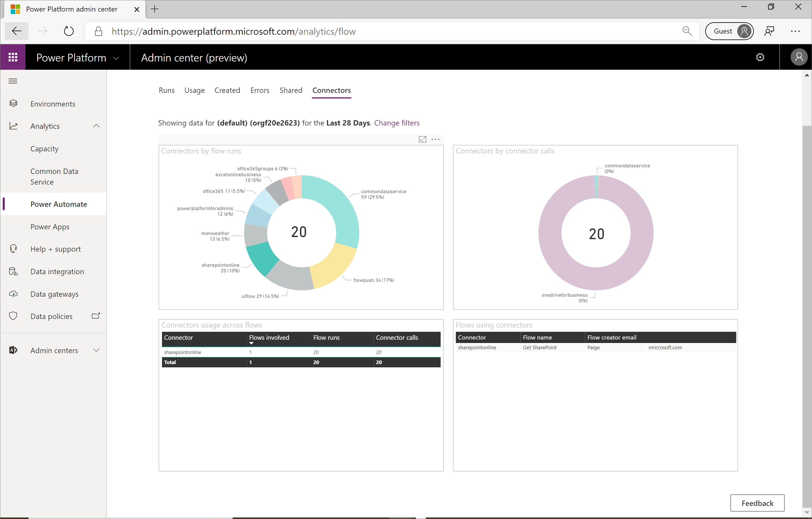
Task: Select Power Apps in sidebar
Action: point(50,227)
